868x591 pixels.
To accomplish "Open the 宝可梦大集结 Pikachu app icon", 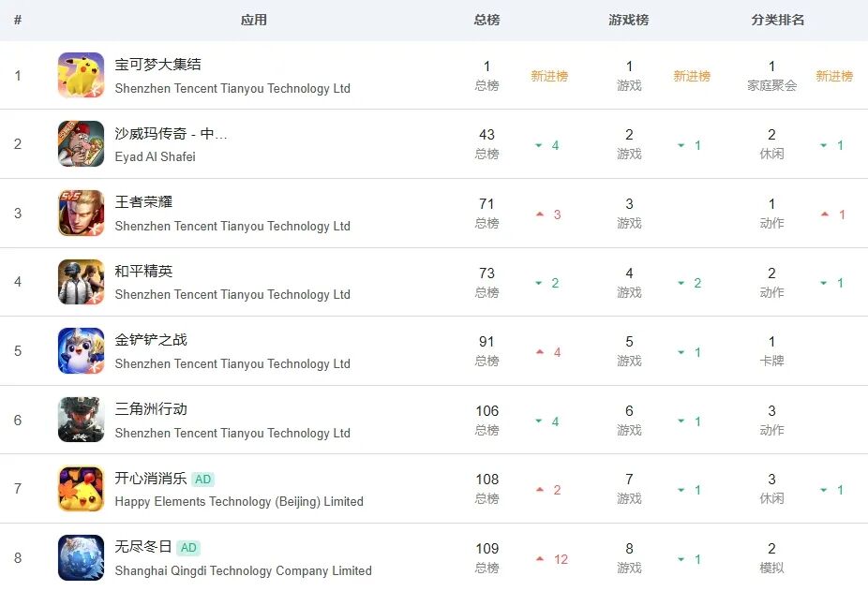I will click(81, 75).
